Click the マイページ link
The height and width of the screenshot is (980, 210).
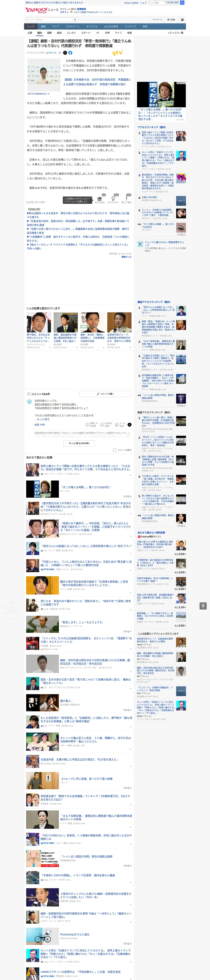click(157, 20)
